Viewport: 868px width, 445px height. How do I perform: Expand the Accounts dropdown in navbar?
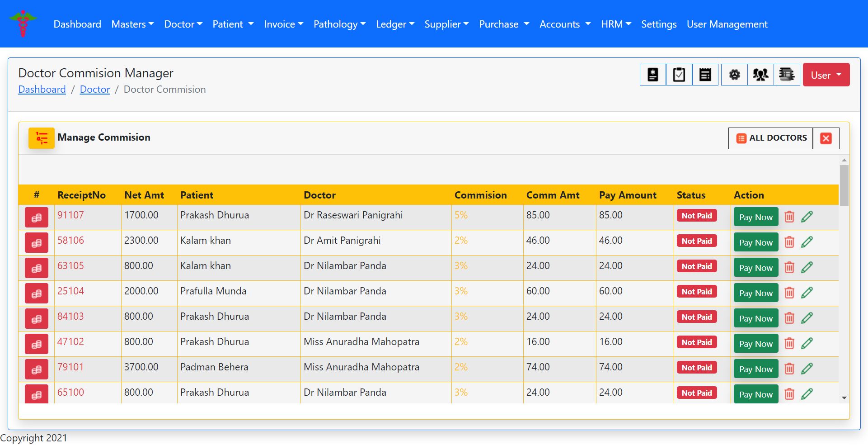565,24
